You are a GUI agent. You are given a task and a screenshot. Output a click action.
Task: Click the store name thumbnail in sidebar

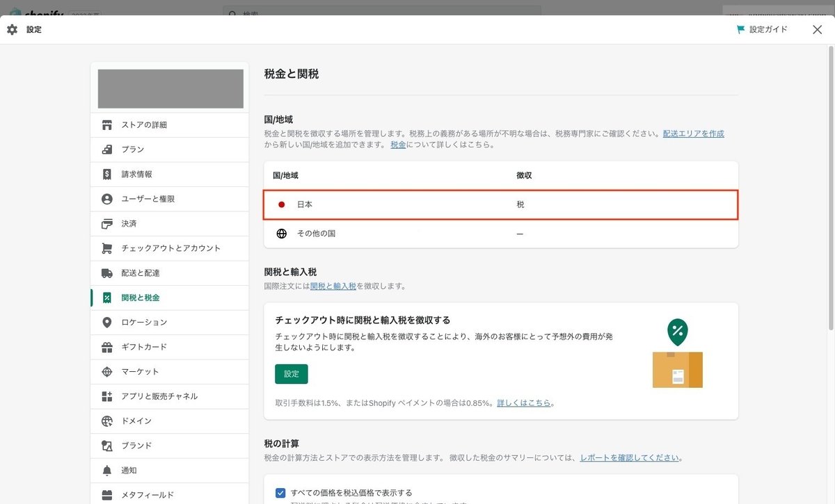(x=170, y=89)
